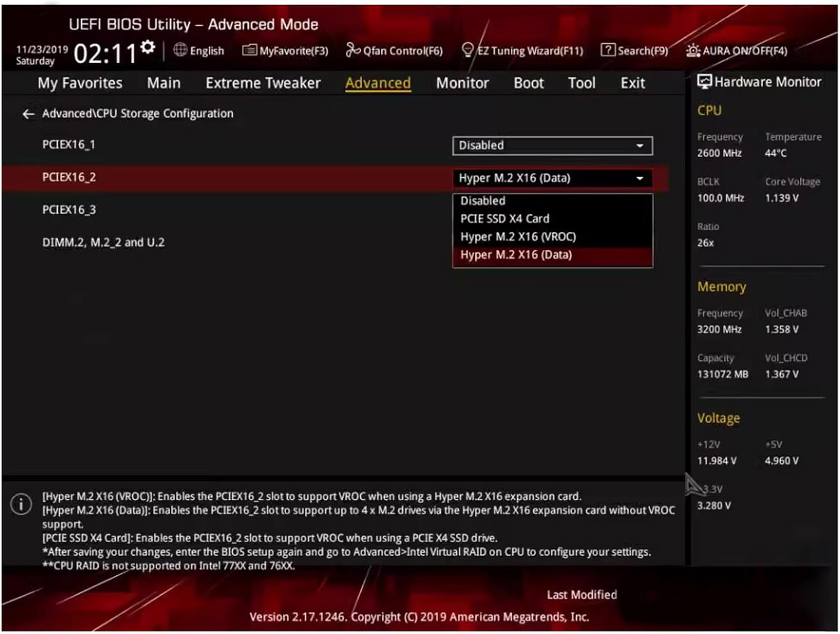Choose Disabled in the PCIEX16_2 list
The height and width of the screenshot is (634, 840).
tap(483, 201)
